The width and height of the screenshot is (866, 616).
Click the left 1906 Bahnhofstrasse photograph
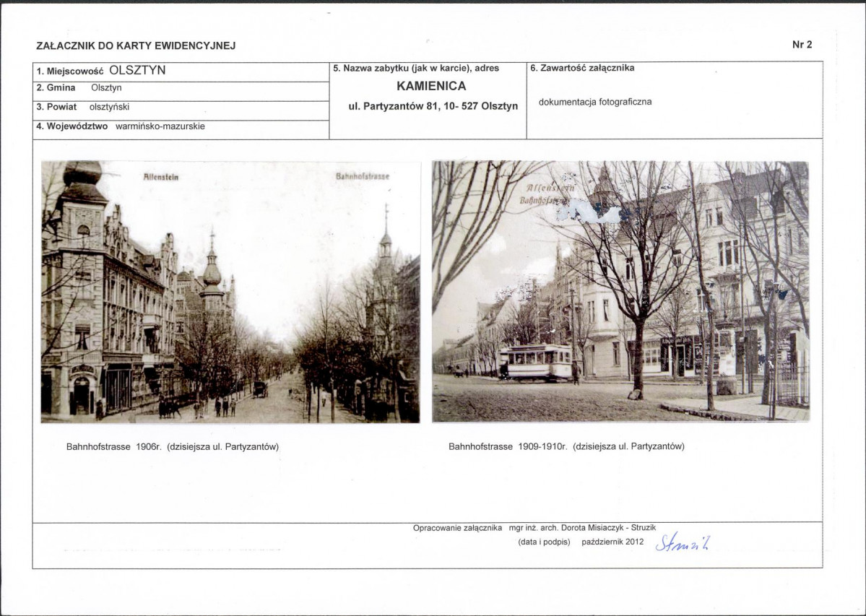coord(230,292)
